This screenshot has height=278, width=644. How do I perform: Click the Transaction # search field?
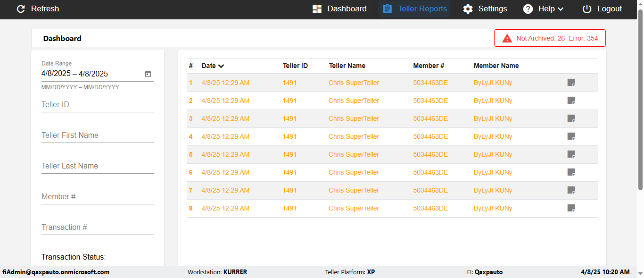pos(98,227)
